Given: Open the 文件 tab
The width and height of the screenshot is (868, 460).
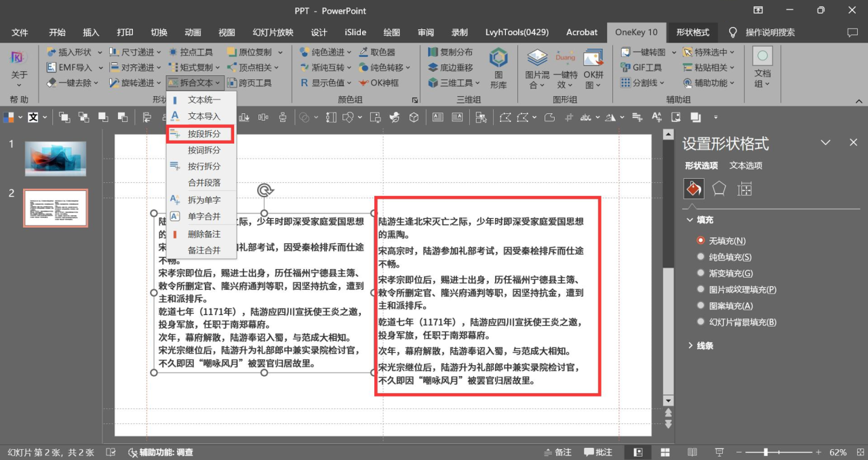Looking at the screenshot, I should (20, 32).
